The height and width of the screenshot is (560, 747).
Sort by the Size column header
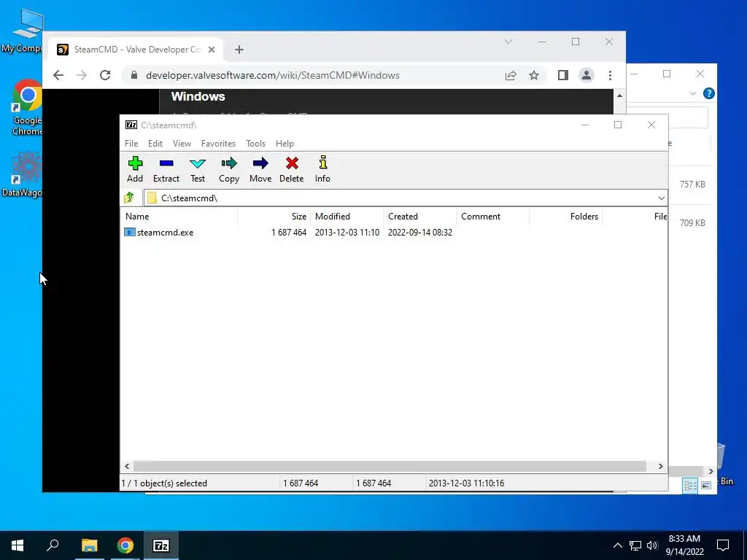[274, 216]
